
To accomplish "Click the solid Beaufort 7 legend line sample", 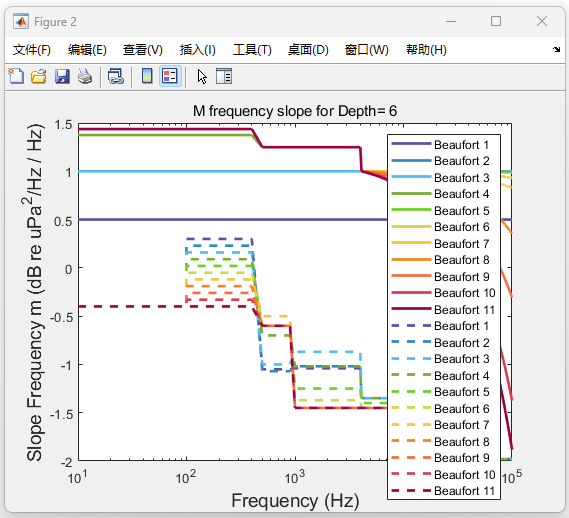I will 411,243.
